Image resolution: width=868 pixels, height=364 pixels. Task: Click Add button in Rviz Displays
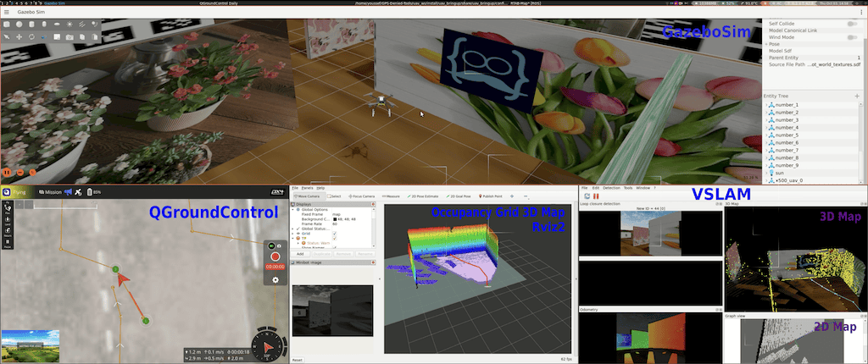pyautogui.click(x=300, y=254)
